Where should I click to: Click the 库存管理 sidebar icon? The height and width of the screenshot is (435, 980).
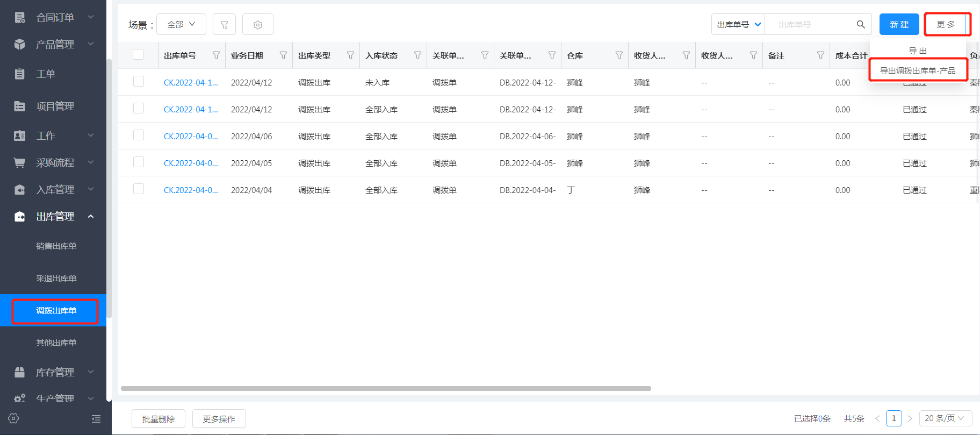[20, 372]
